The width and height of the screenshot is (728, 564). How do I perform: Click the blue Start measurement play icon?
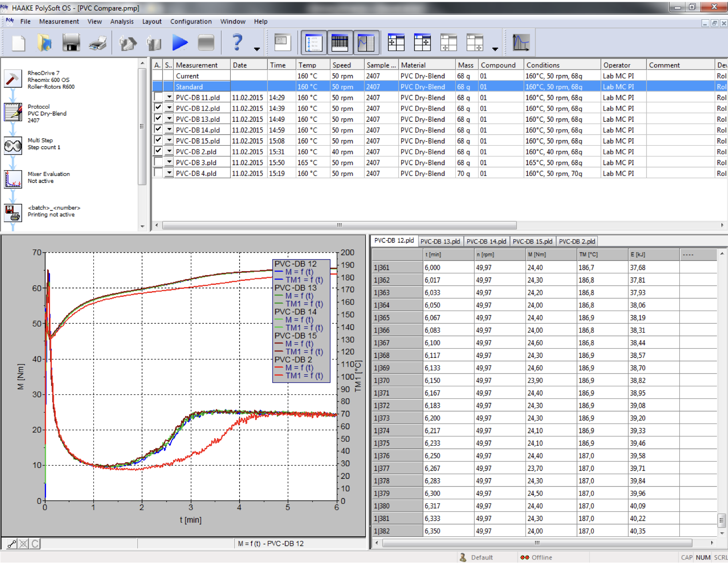(180, 43)
